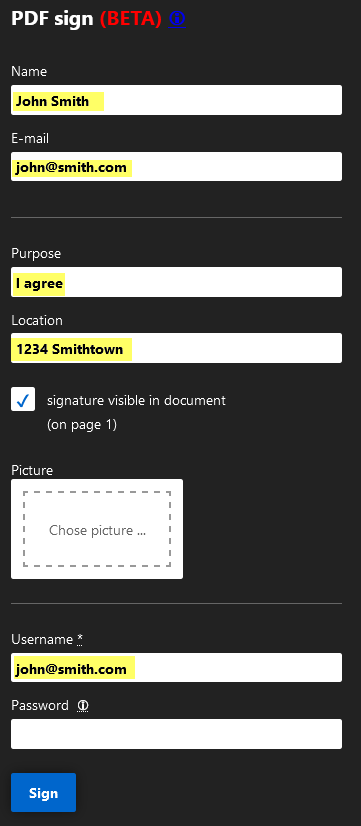Choose a picture in the dashed upload box
This screenshot has height=826, width=361.
coord(97,529)
